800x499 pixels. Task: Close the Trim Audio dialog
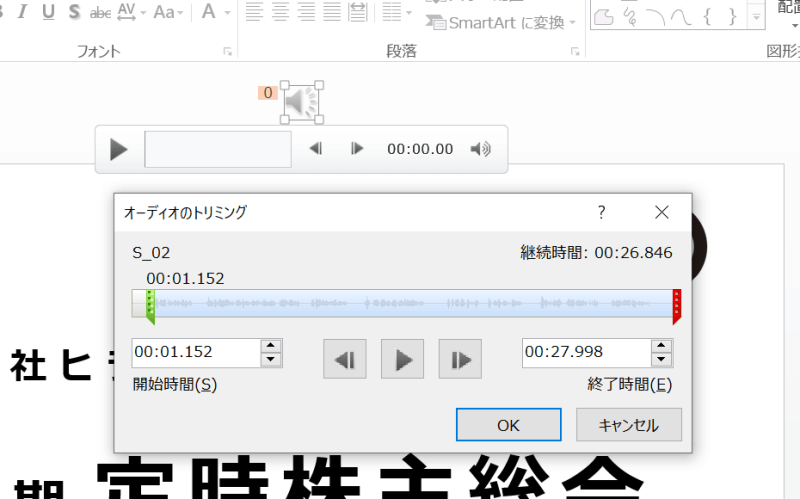click(x=662, y=212)
